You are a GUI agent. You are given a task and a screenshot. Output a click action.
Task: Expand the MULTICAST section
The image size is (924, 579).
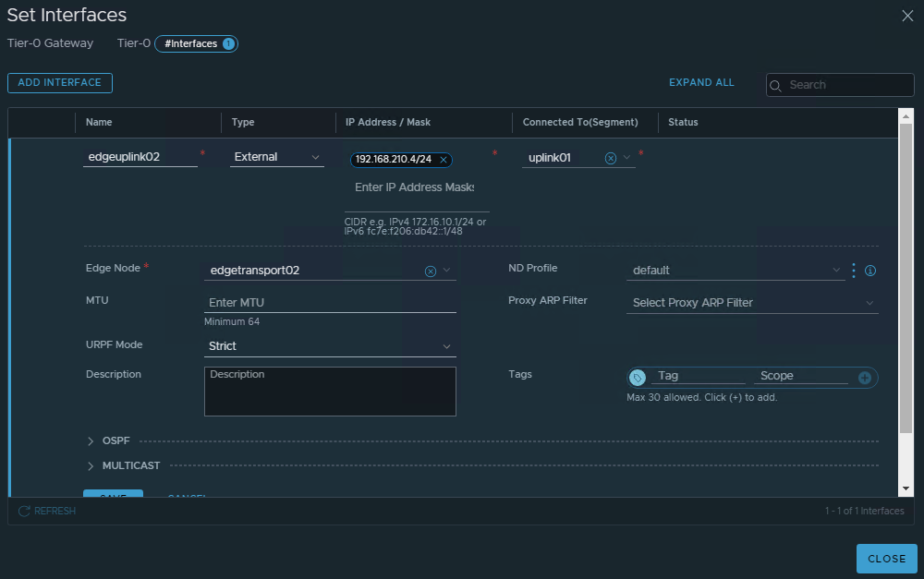tap(91, 465)
